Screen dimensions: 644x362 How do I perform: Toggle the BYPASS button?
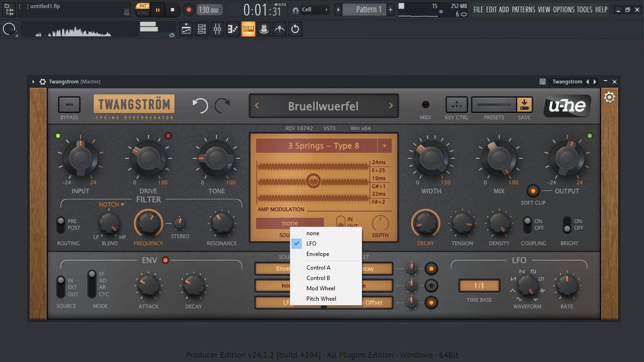pyautogui.click(x=69, y=105)
